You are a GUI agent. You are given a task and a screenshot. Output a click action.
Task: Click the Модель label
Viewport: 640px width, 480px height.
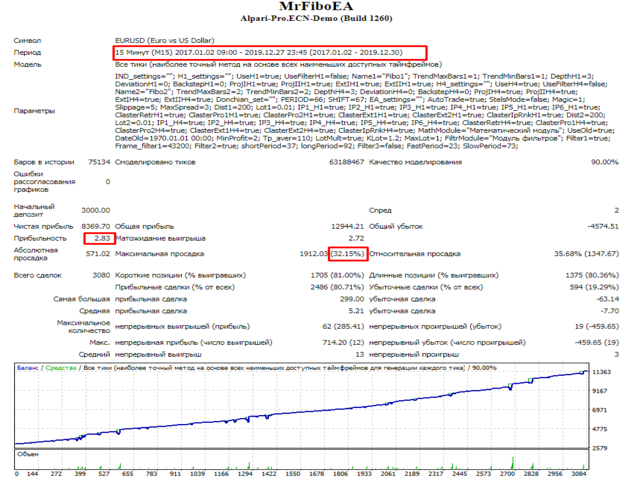pyautogui.click(x=27, y=64)
